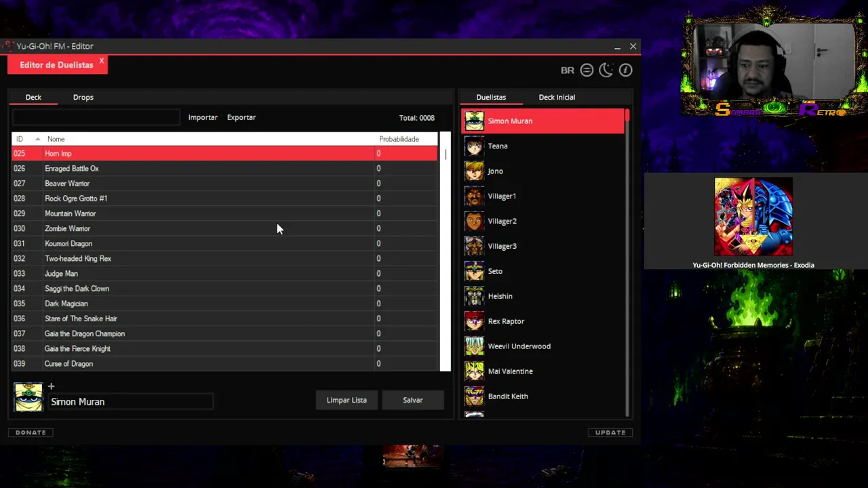The height and width of the screenshot is (488, 868).
Task: Click the UPDATE button
Action: 610,432
